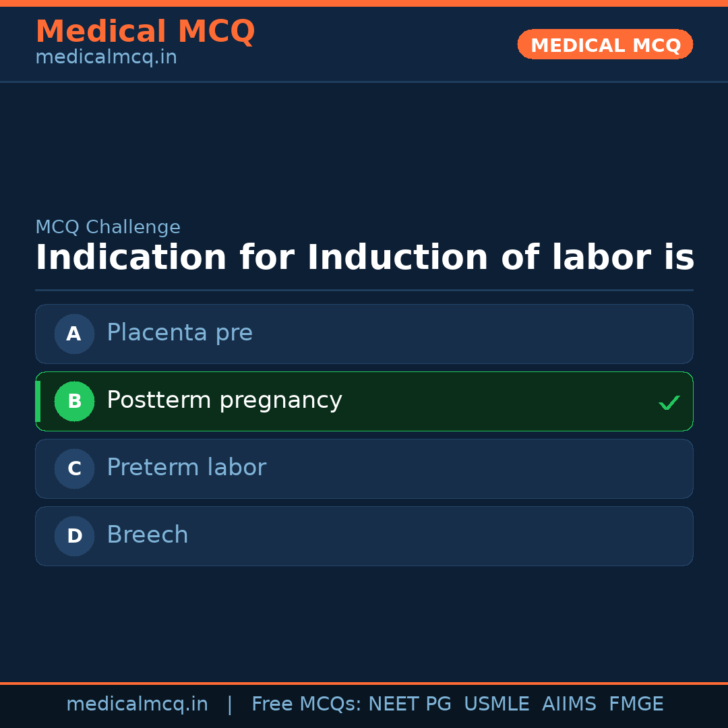Click the letter A option badge

[x=74, y=334]
